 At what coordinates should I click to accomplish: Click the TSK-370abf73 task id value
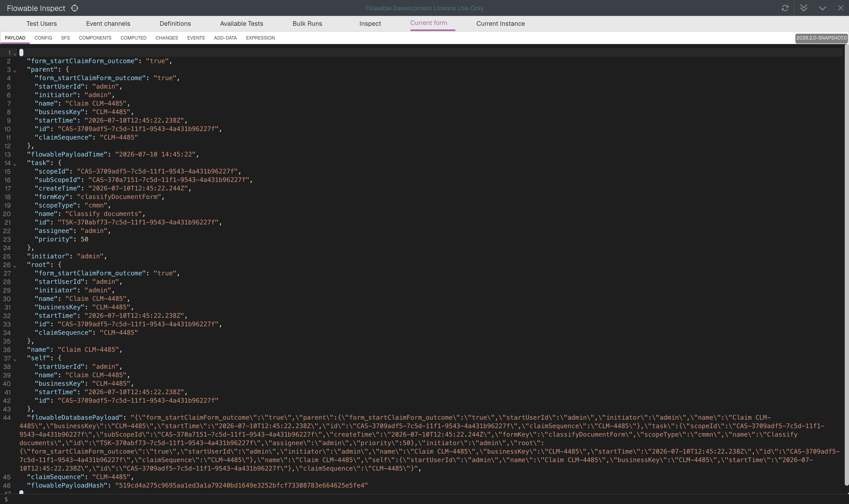point(137,222)
